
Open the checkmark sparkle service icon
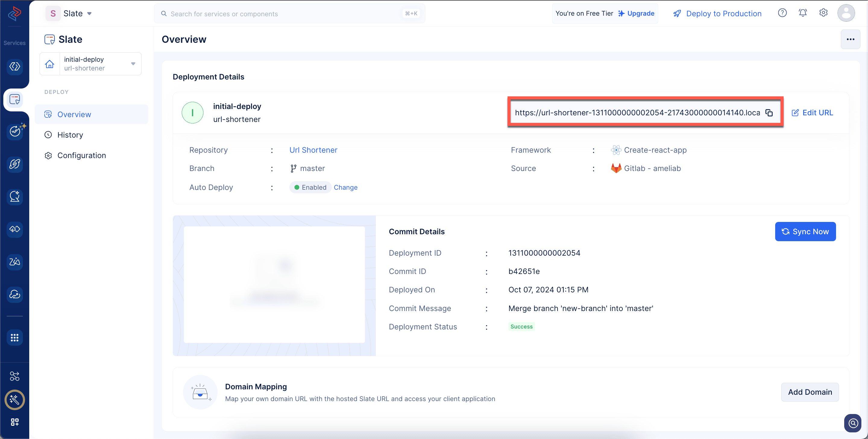click(x=14, y=131)
